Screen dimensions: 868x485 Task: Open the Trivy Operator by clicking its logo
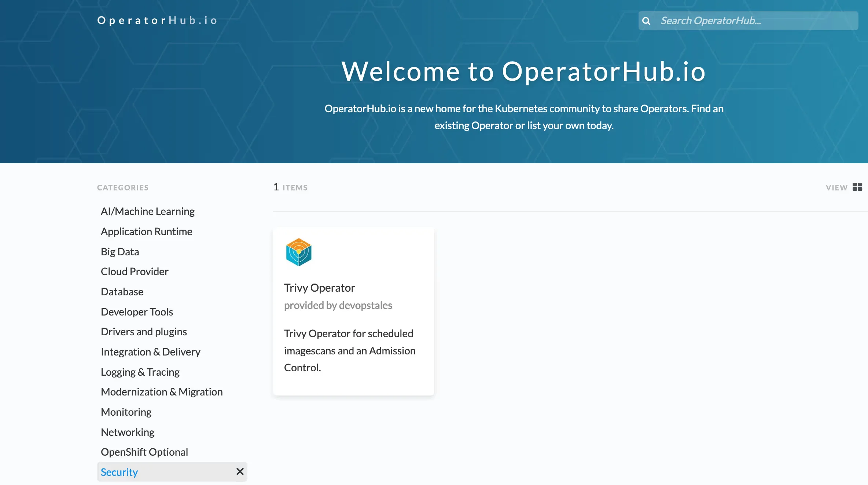298,252
